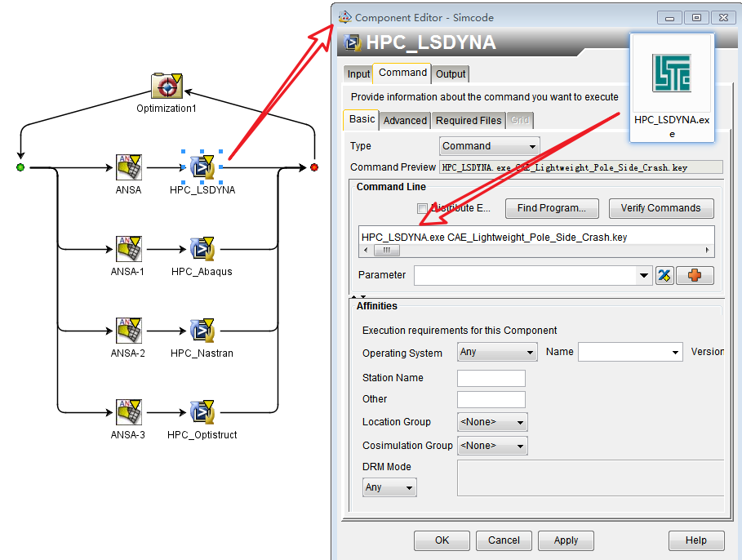Click the command line scrollbar right arrow
The image size is (742, 560).
pos(708,250)
